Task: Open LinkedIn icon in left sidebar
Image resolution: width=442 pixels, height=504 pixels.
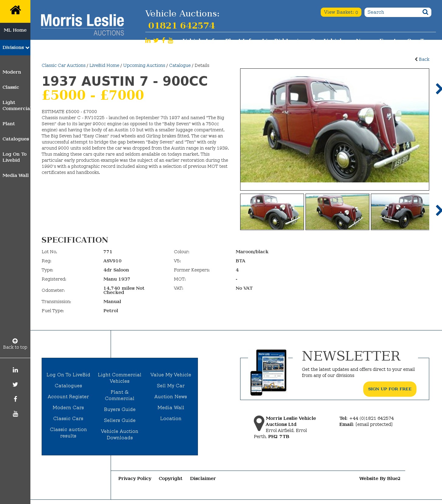Action: pyautogui.click(x=15, y=370)
